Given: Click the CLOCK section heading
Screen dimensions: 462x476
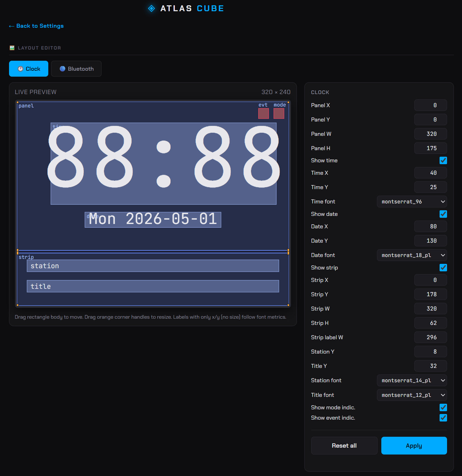Looking at the screenshot, I should [320, 92].
